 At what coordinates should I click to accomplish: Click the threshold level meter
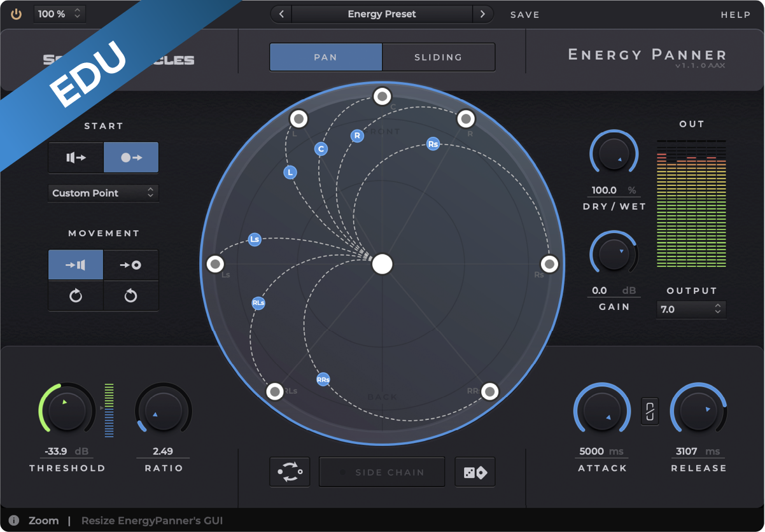[109, 410]
